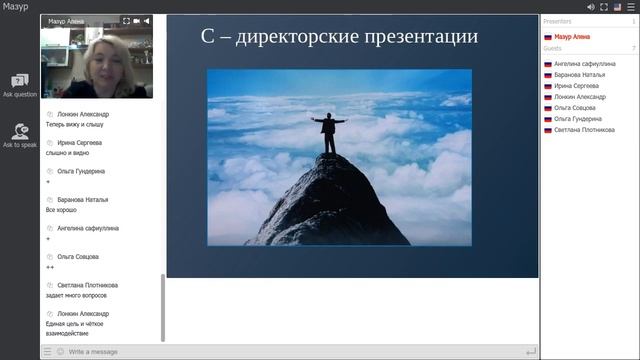Click chat message 'задает много вопросов'
Viewport: 640px width, 360px height.
coord(76,296)
